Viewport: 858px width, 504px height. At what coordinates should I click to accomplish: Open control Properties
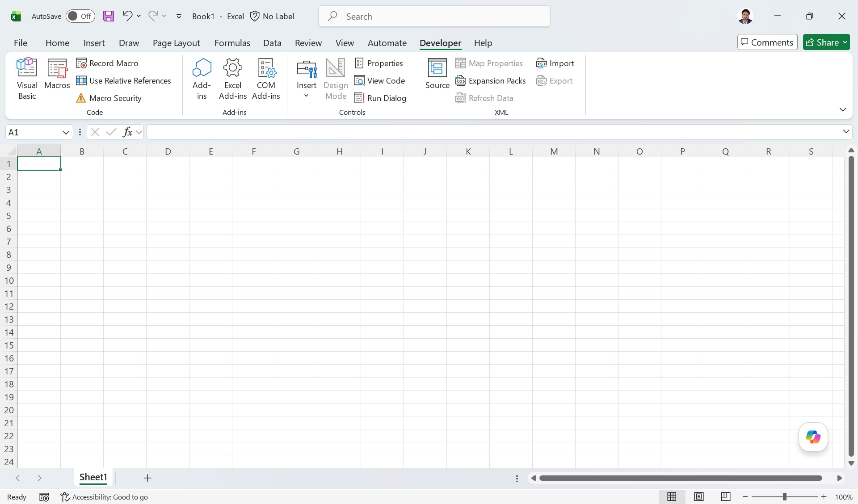pos(379,63)
